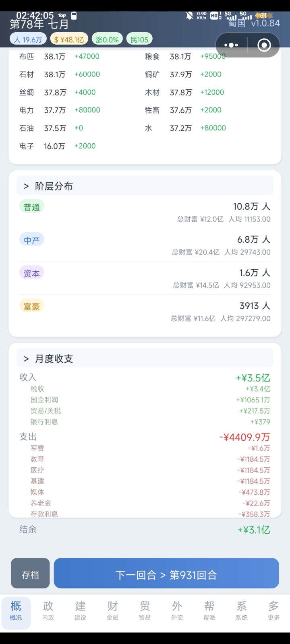The image size is (290, 644).
Task: Open the 系统 system tab
Action: (x=241, y=610)
